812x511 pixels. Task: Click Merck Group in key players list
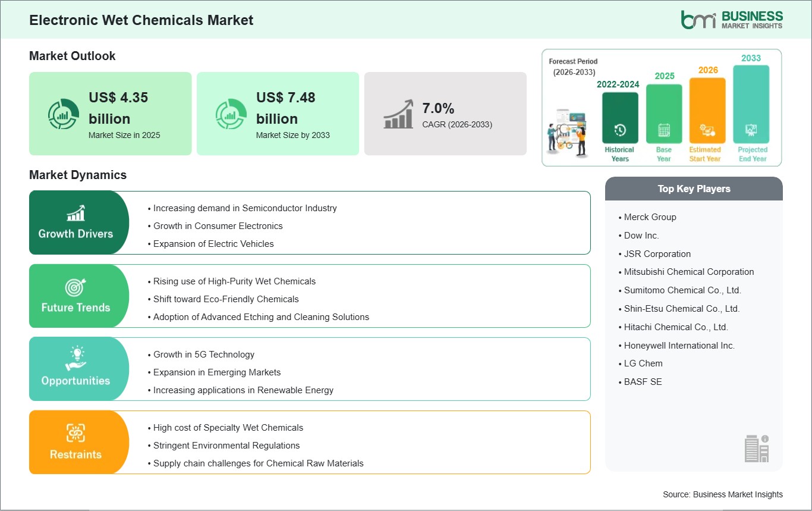(650, 217)
